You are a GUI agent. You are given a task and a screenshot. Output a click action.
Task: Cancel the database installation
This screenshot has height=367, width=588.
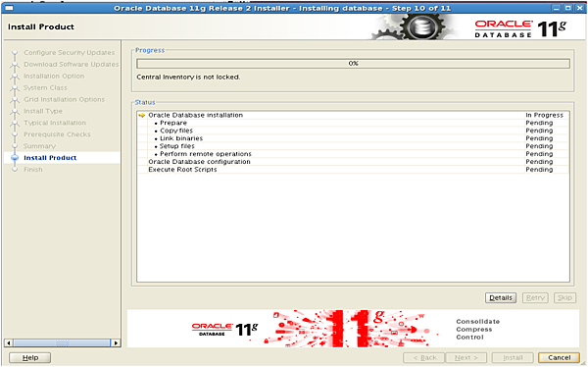pyautogui.click(x=559, y=357)
